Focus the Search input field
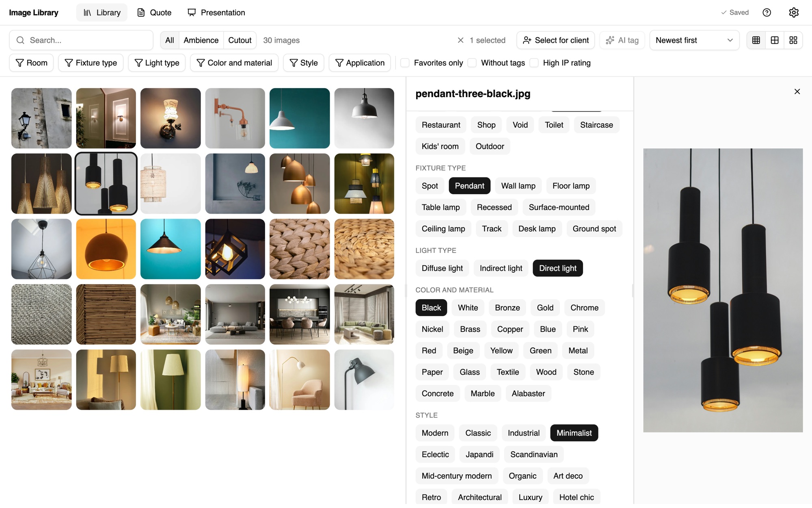 pyautogui.click(x=81, y=40)
